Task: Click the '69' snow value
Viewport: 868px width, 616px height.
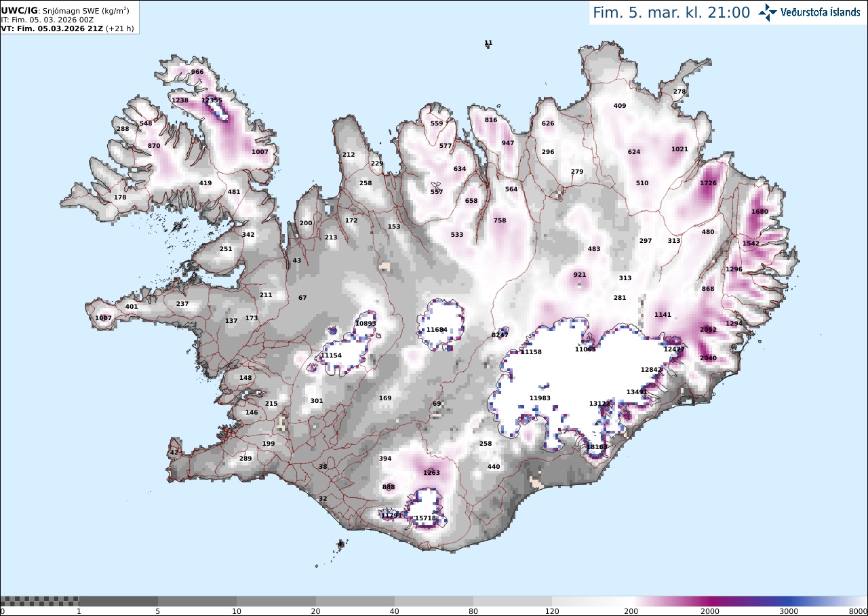Action: [437, 404]
